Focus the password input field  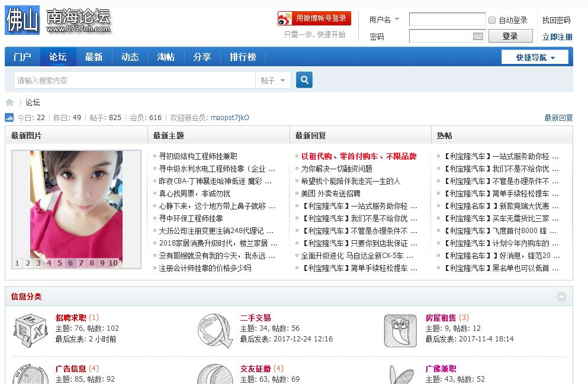click(448, 36)
